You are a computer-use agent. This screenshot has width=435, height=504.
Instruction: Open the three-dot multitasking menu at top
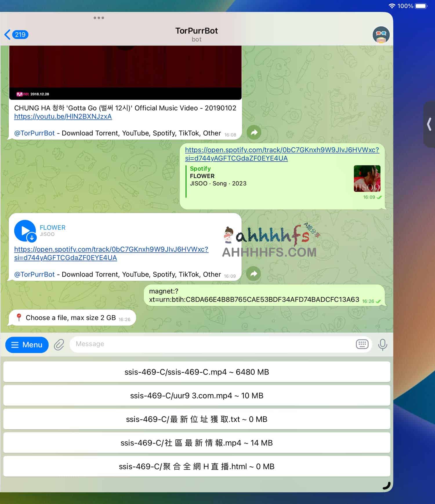[99, 18]
